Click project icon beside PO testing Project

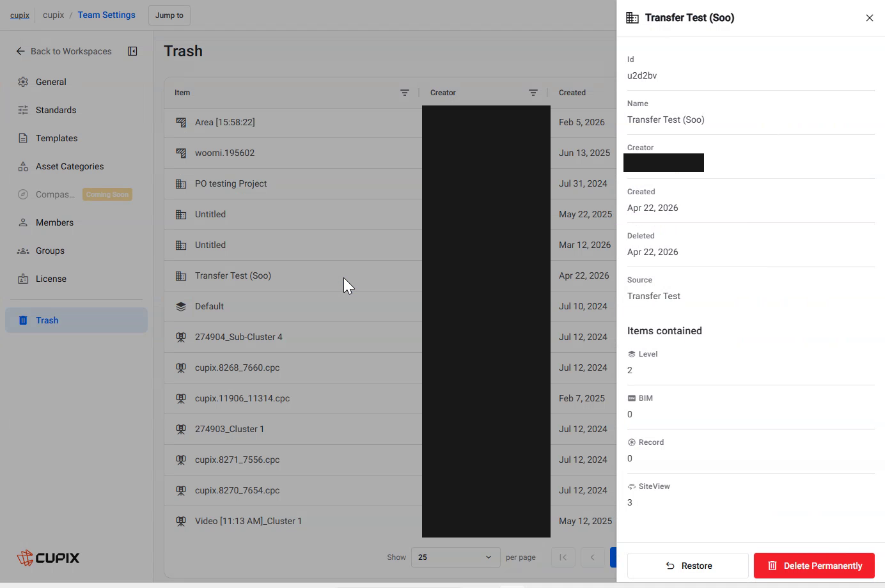point(181,183)
